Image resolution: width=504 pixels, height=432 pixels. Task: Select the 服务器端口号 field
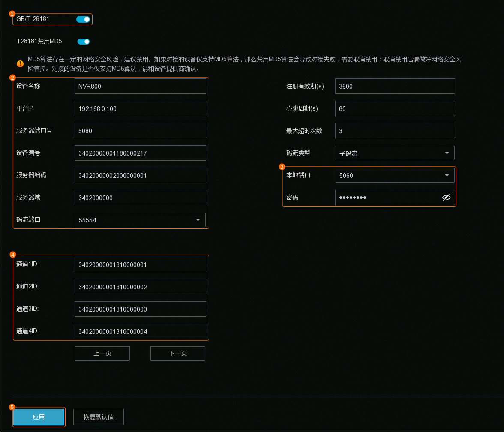coord(140,131)
